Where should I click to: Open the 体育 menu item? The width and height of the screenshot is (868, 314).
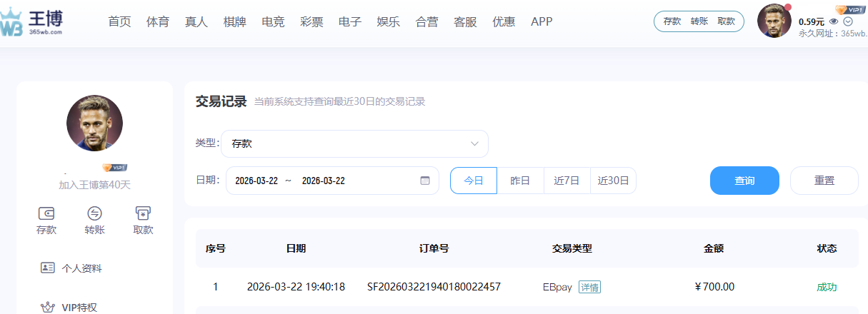click(158, 21)
